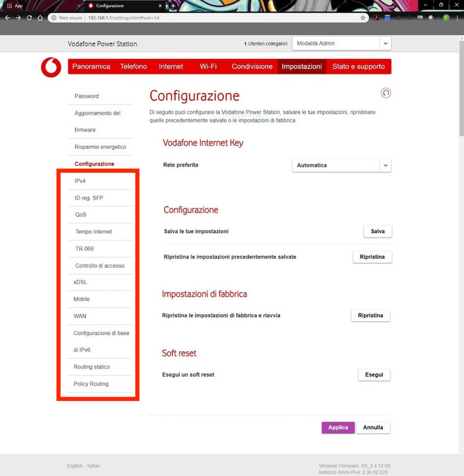Open TR-069 in the sidebar

84,249
